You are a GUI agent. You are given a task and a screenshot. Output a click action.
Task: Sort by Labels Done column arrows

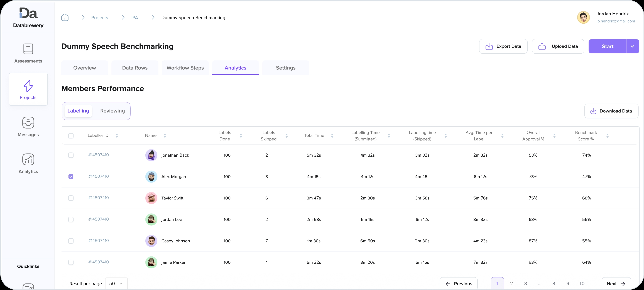[x=241, y=136]
